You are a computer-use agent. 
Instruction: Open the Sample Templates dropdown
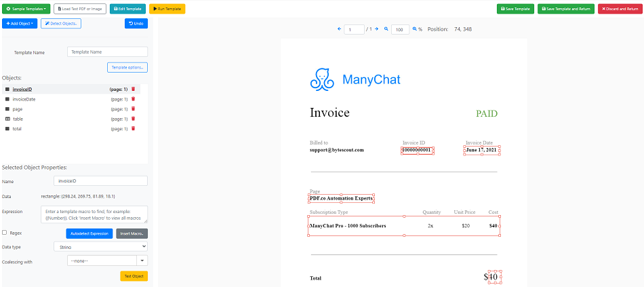coord(26,9)
